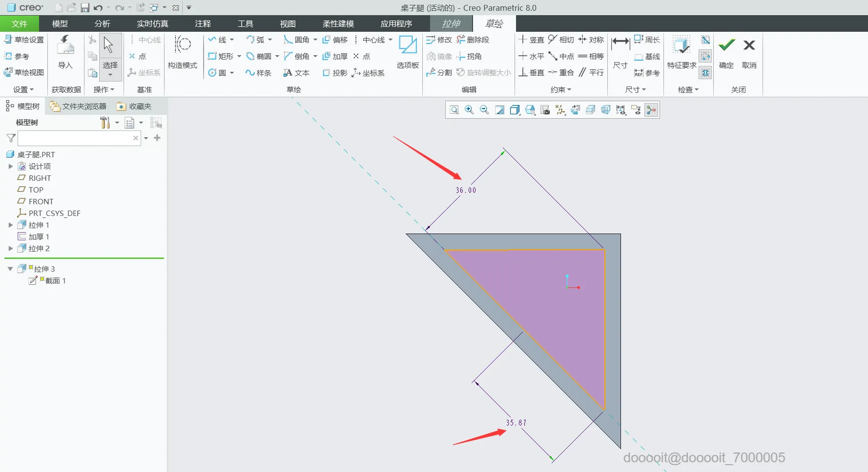Toggle sketch display filter in view toolbar

(651, 110)
